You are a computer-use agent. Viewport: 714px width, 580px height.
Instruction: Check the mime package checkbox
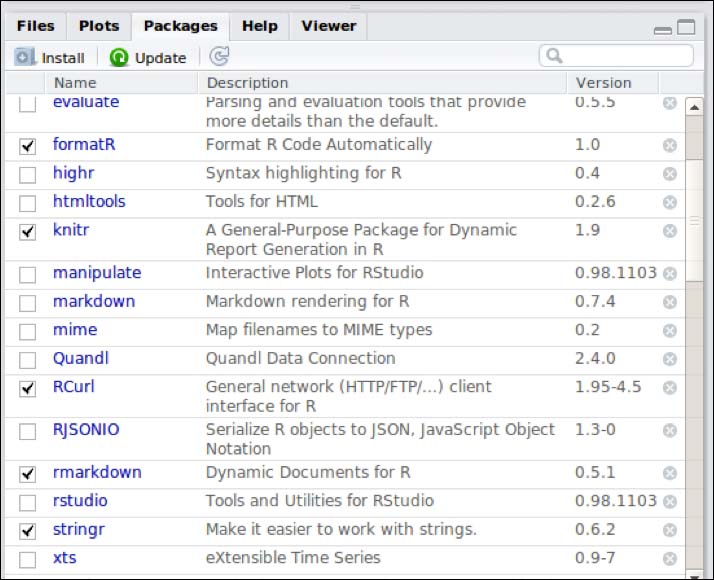[27, 331]
